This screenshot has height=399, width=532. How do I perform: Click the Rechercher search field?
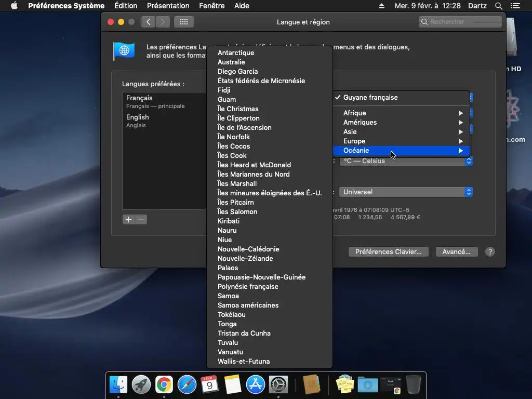[x=460, y=22]
